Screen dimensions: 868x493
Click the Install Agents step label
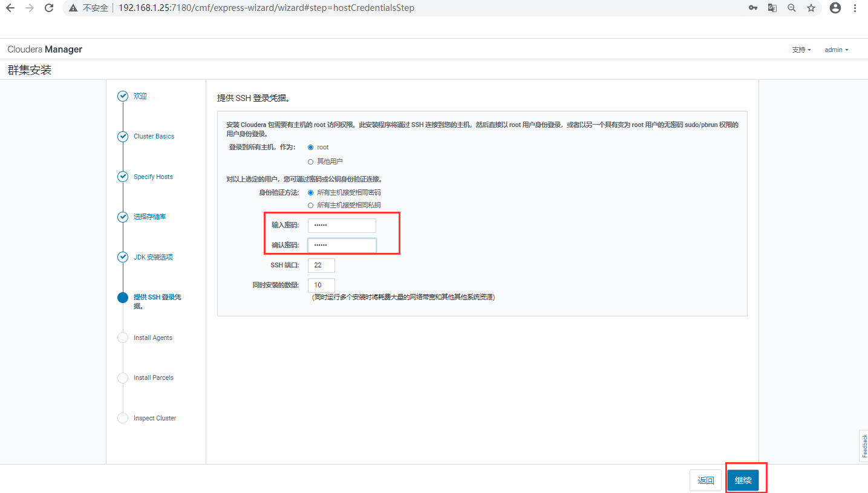(153, 338)
